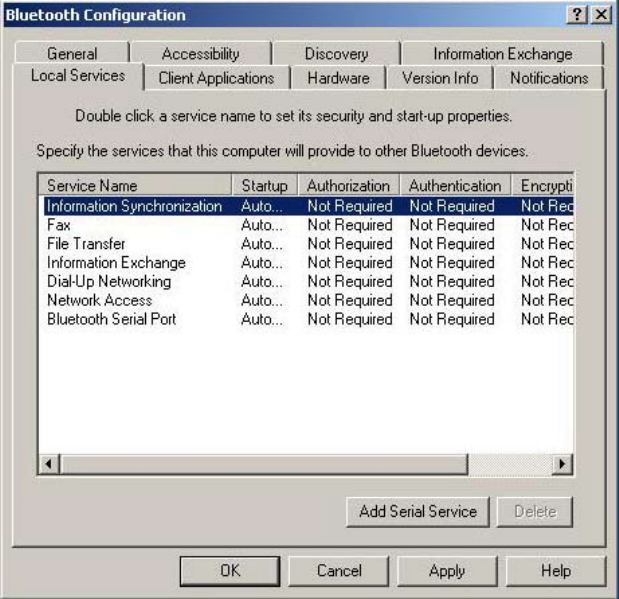This screenshot has height=599, width=619.
Task: Click the Authorization column header
Action: (x=349, y=186)
